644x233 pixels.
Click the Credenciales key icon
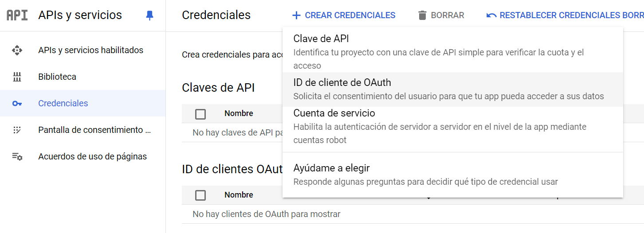point(17,103)
